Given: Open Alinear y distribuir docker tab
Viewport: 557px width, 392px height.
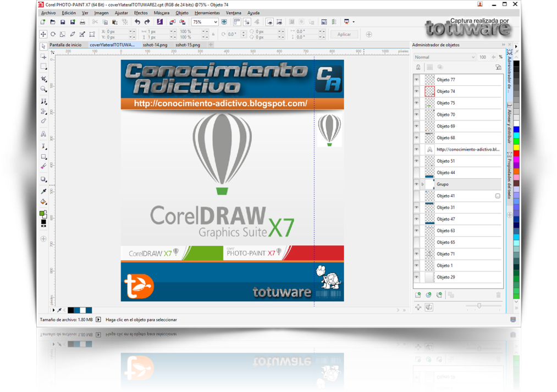Looking at the screenshot, I should [509, 123].
